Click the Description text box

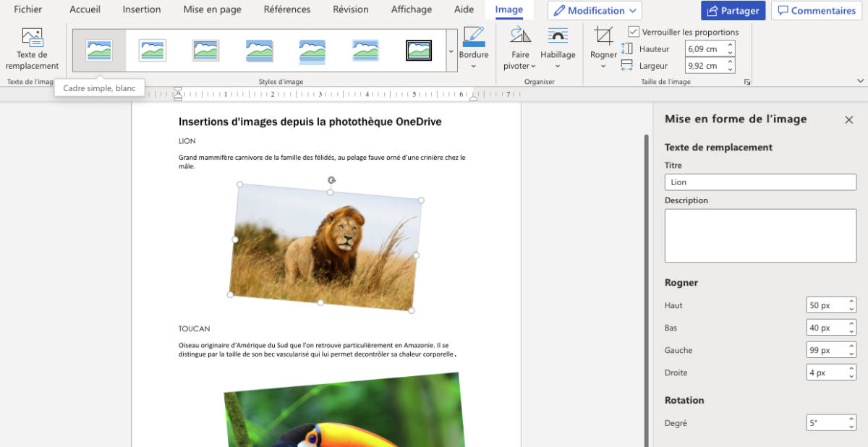760,236
